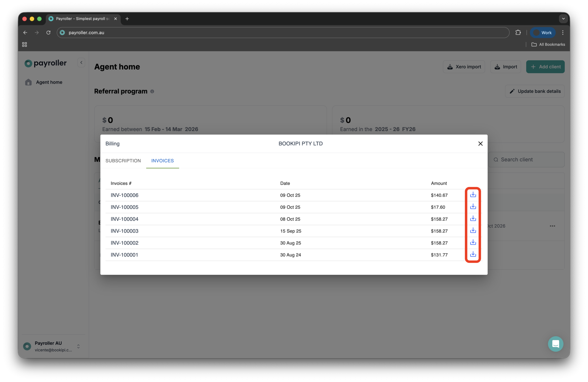Image resolution: width=588 pixels, height=382 pixels.
Task: Download invoice INV-100003
Action: point(473,231)
